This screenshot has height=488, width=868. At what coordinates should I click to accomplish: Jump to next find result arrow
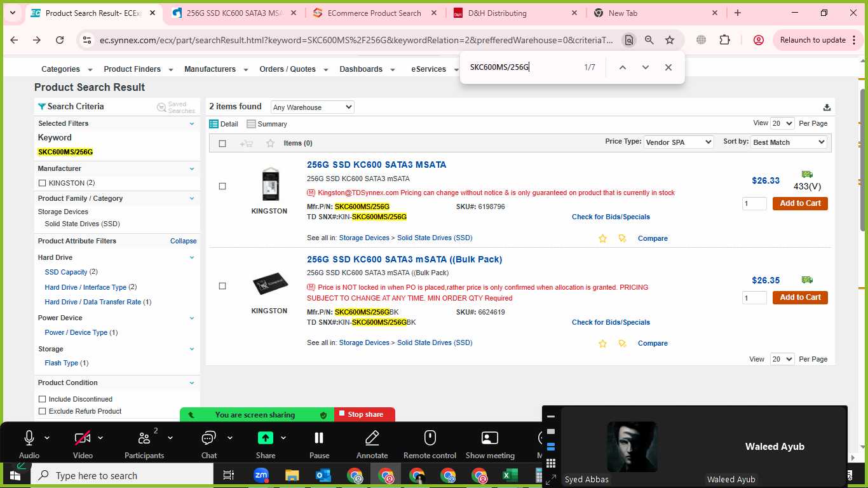coord(646,67)
